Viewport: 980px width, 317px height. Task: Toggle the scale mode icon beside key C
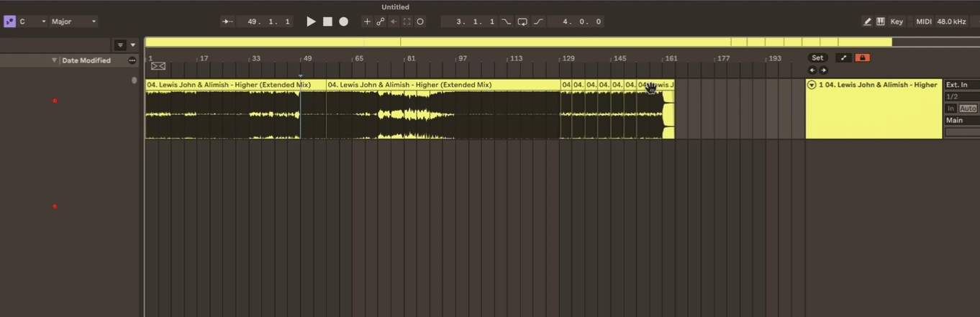pyautogui.click(x=9, y=22)
